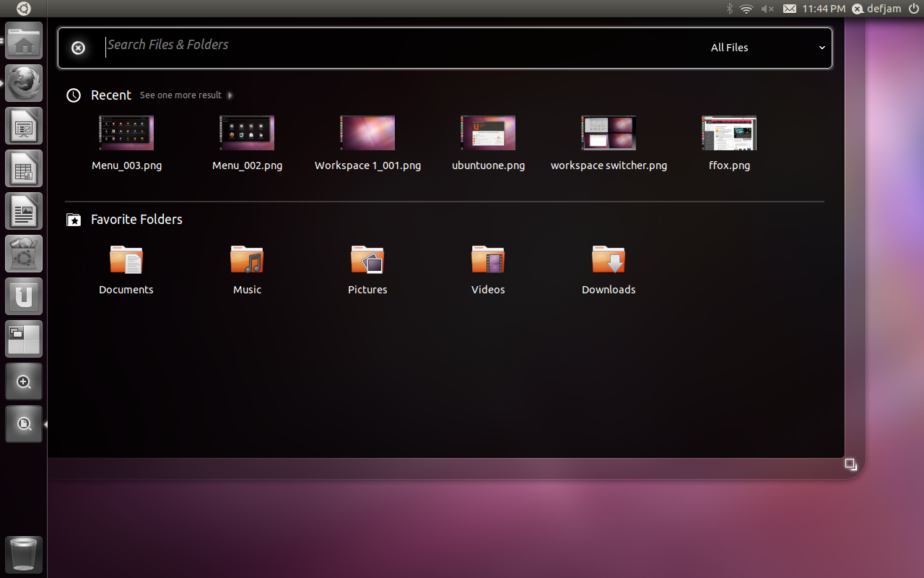The image size is (924, 578).
Task: Clear search with the circled X icon
Action: tap(78, 48)
